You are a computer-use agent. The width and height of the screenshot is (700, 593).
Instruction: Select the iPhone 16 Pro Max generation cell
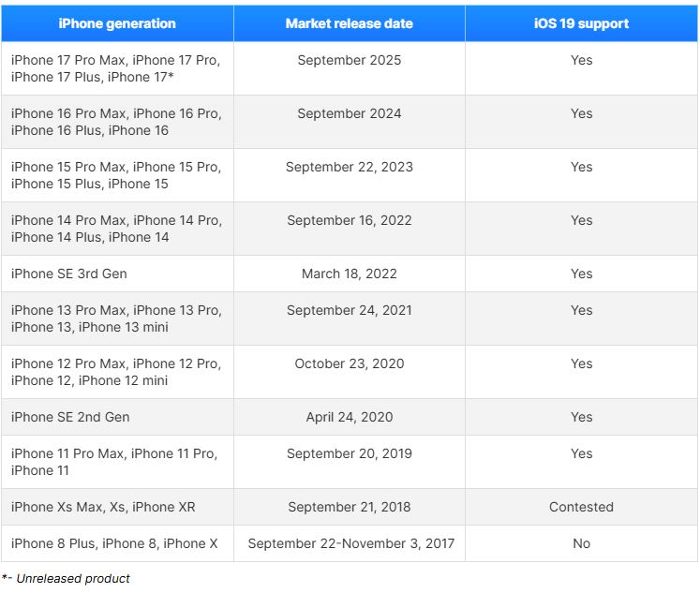[117, 122]
